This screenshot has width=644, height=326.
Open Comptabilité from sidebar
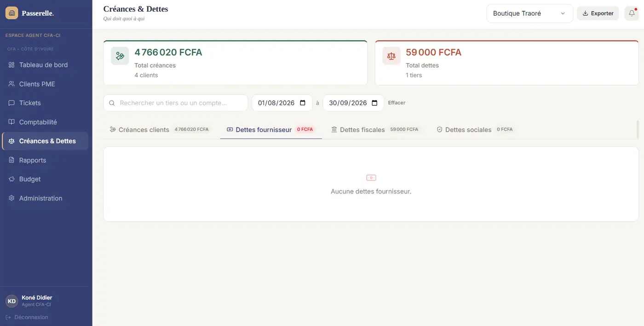pos(45,122)
